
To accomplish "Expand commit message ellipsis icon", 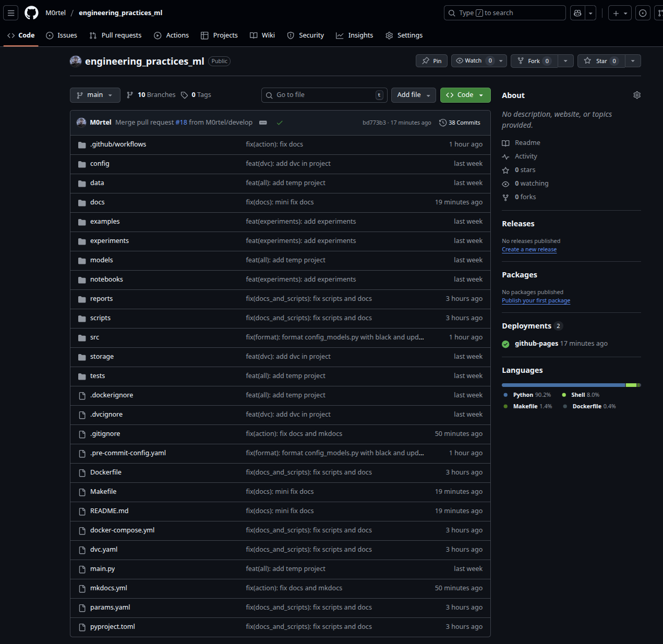I will pyautogui.click(x=263, y=123).
